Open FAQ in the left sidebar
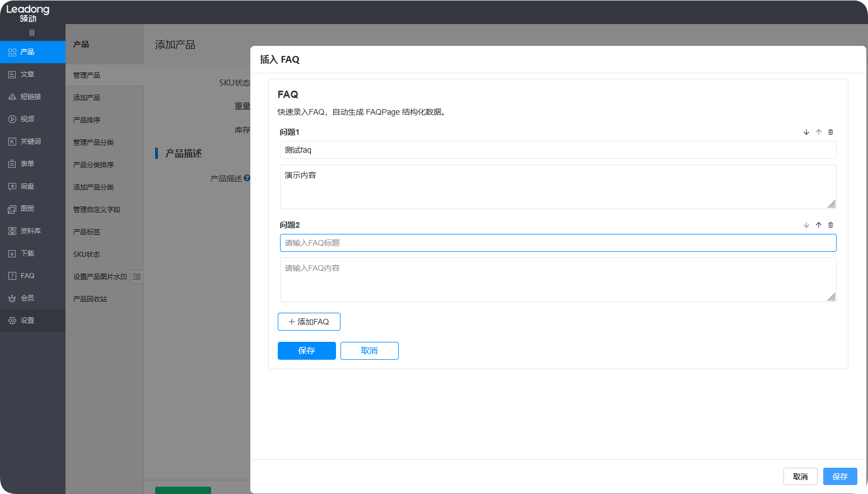The width and height of the screenshot is (868, 494). [x=32, y=276]
